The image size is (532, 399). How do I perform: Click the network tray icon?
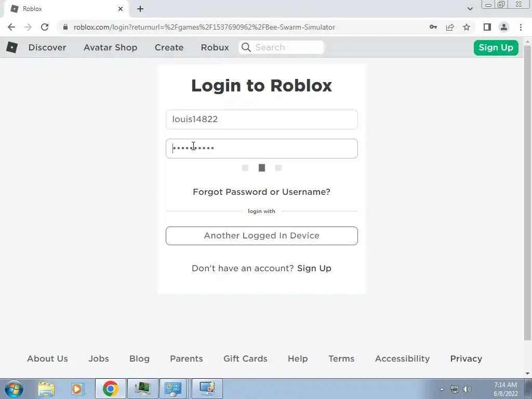[x=454, y=389]
